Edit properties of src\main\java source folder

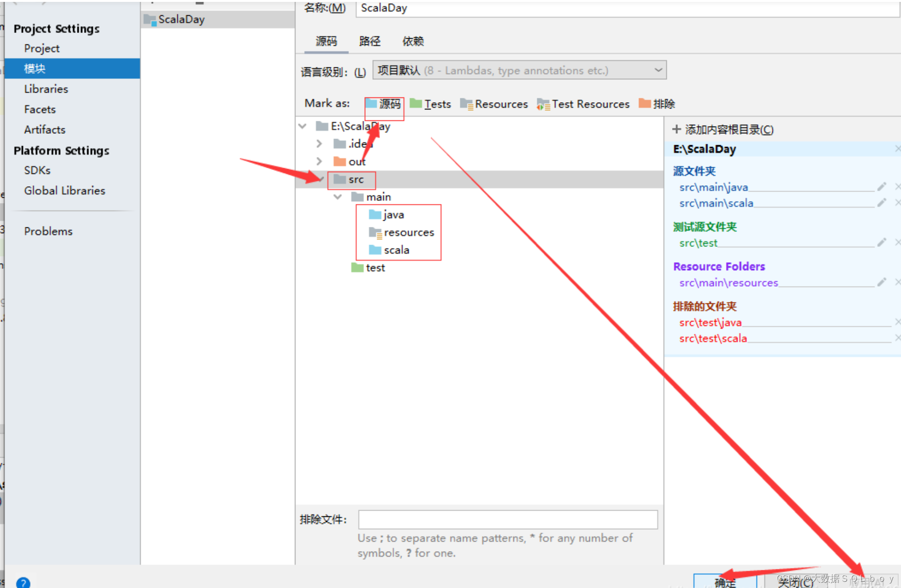[x=882, y=187]
